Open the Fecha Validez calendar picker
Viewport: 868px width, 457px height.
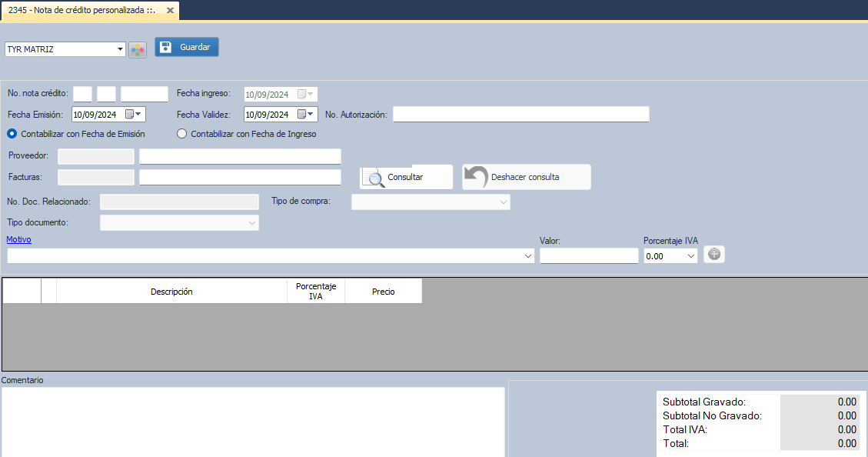click(x=306, y=115)
